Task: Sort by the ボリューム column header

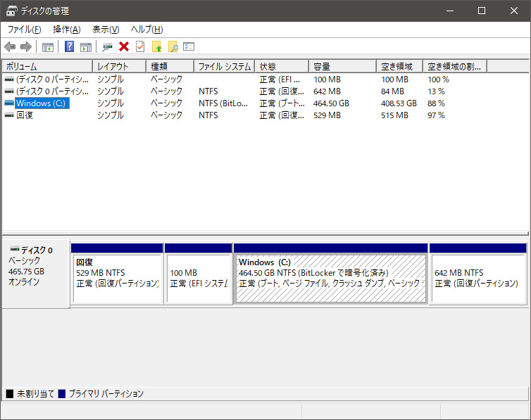Action: [47, 67]
